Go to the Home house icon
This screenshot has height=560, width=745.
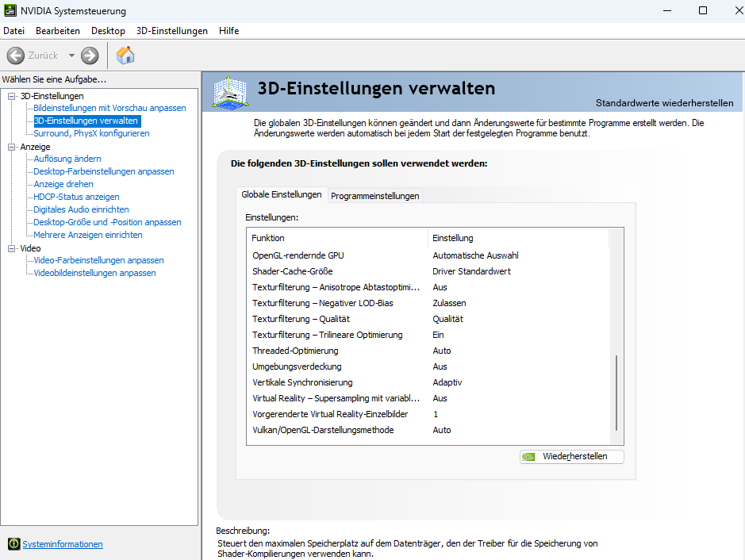pyautogui.click(x=125, y=55)
